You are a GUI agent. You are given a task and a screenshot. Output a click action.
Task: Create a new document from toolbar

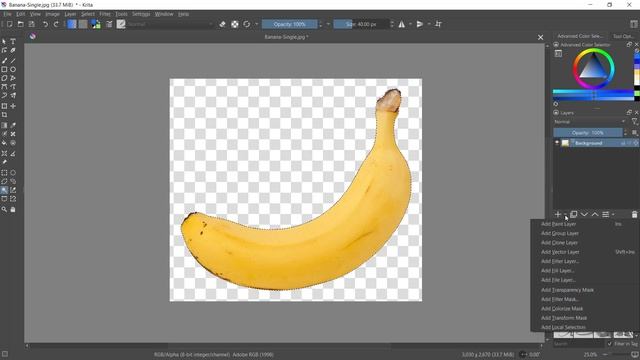pyautogui.click(x=9, y=24)
